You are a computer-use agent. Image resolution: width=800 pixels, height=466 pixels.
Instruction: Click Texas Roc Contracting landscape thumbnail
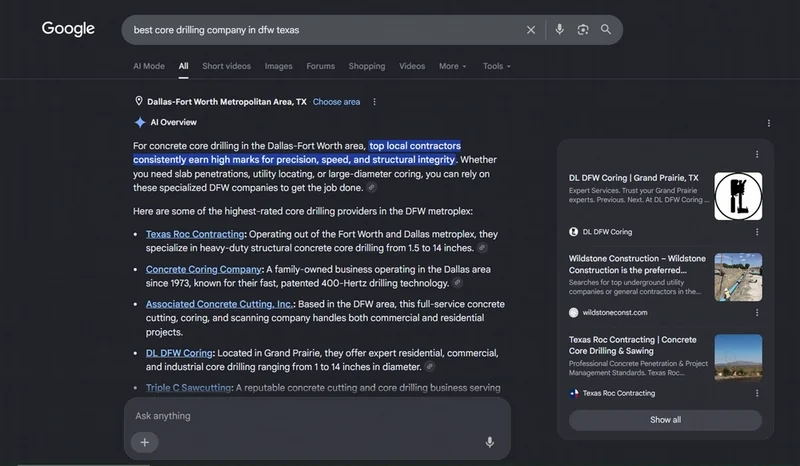738,358
